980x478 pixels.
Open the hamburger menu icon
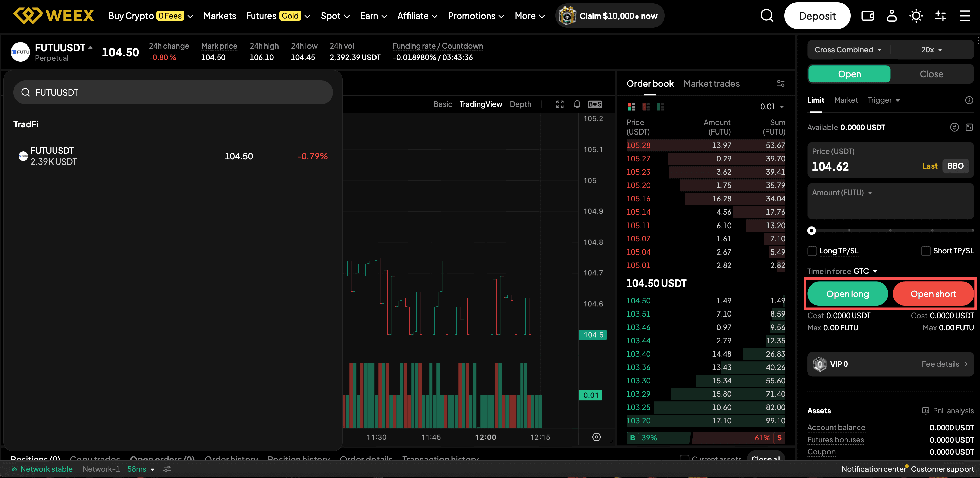click(x=965, y=16)
